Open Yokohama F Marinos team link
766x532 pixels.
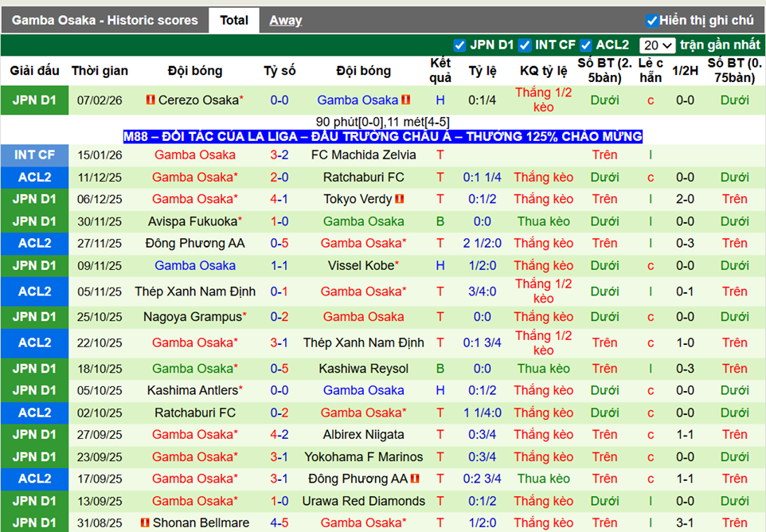(x=363, y=457)
